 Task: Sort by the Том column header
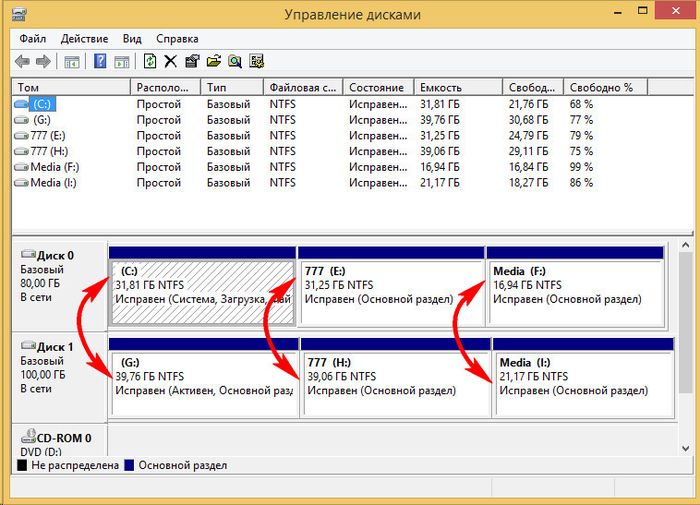71,88
